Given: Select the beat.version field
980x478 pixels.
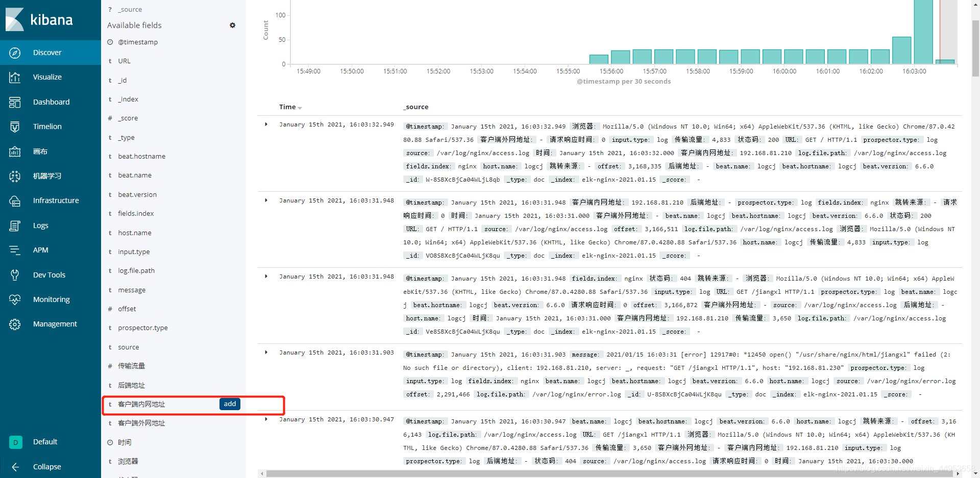Looking at the screenshot, I should point(137,195).
